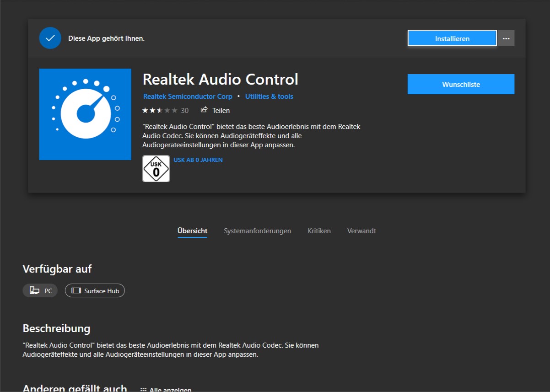
Task: Add app to Wunschliste
Action: click(x=461, y=84)
